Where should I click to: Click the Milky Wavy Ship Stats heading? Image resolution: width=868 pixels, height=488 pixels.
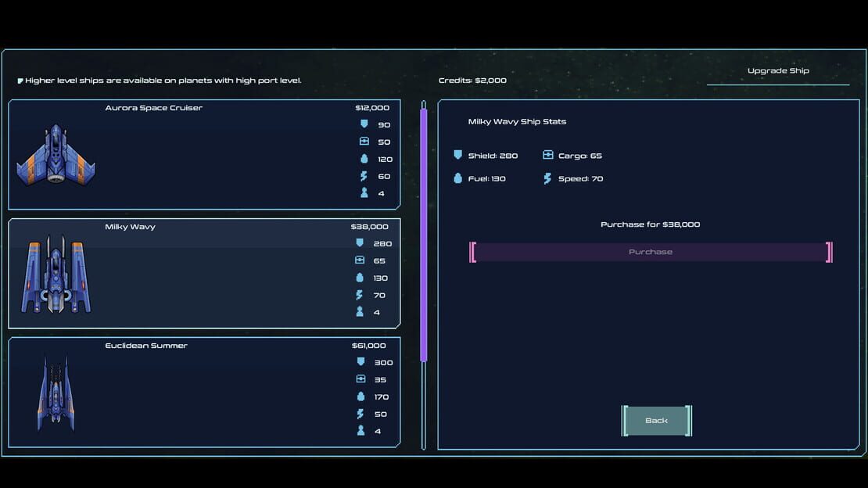point(517,121)
